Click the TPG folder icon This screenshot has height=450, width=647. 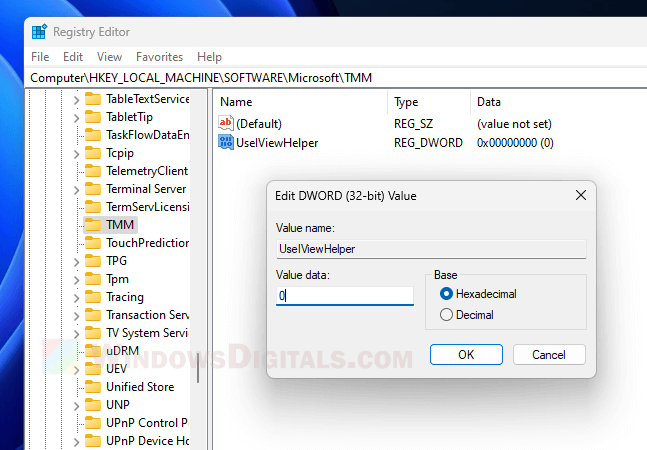(x=93, y=261)
